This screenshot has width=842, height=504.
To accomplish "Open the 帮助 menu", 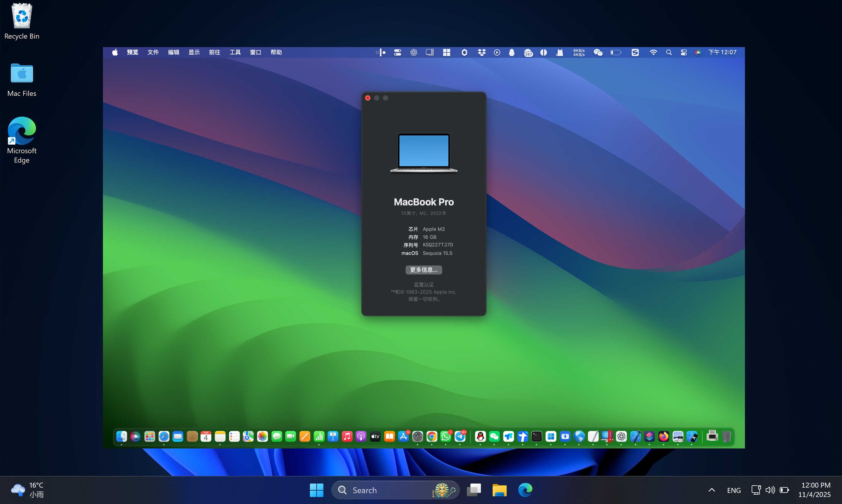I will 276,52.
